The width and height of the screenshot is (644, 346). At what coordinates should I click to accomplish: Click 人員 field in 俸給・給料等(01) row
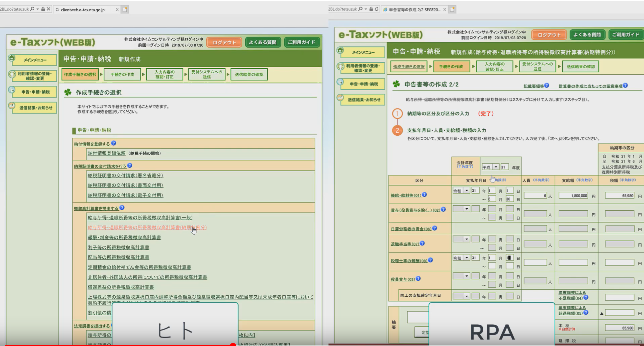point(535,195)
